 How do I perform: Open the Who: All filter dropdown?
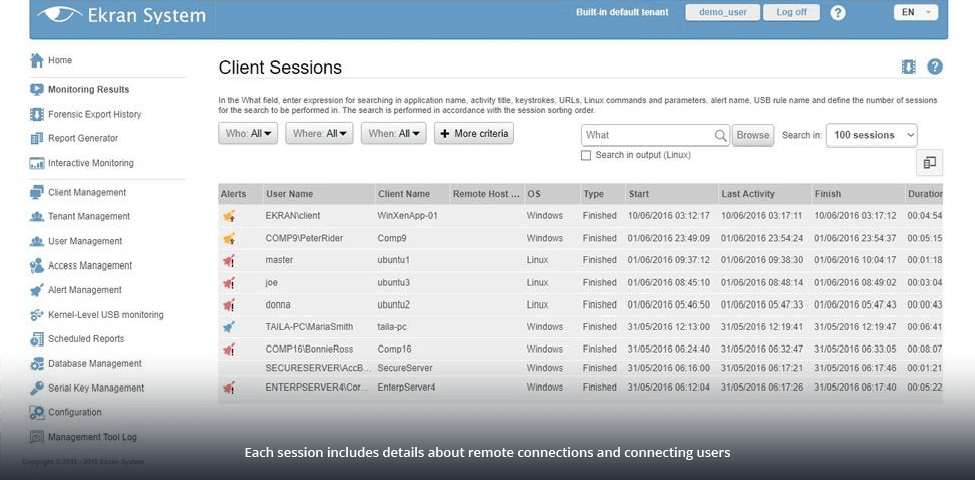tap(248, 134)
